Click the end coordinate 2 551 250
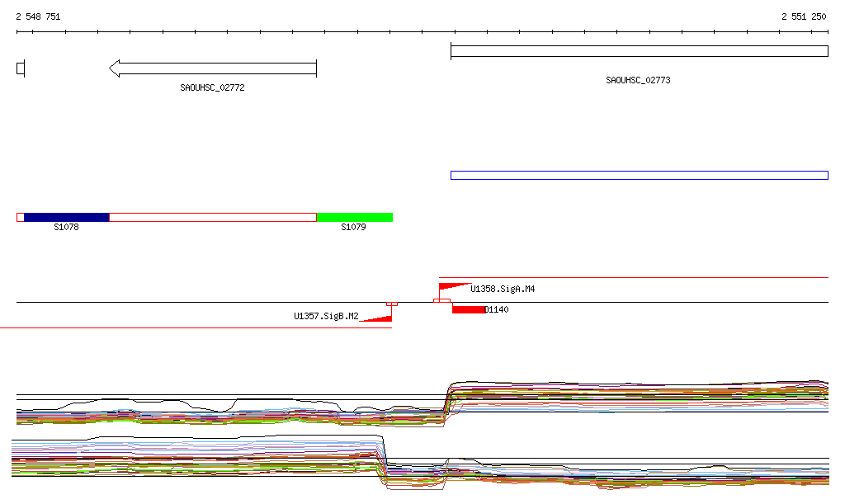 coord(804,16)
